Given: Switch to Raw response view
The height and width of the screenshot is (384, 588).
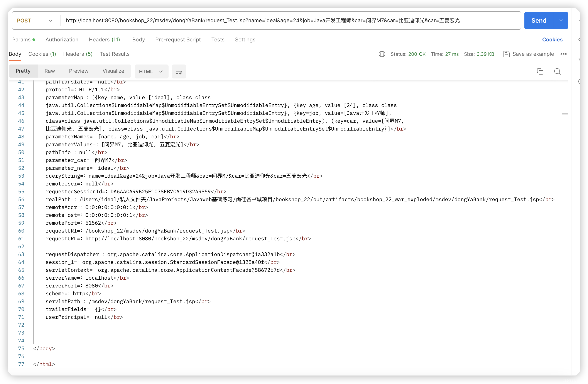Looking at the screenshot, I should click(x=50, y=71).
